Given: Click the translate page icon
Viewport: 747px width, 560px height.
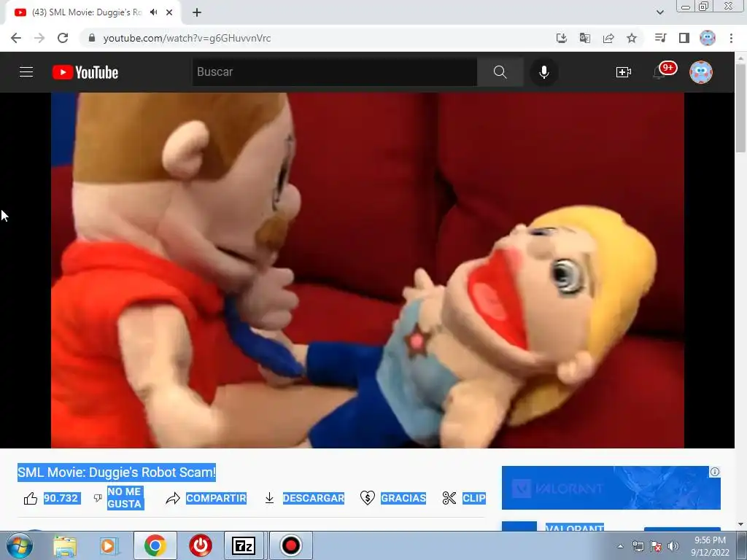Looking at the screenshot, I should tap(584, 38).
